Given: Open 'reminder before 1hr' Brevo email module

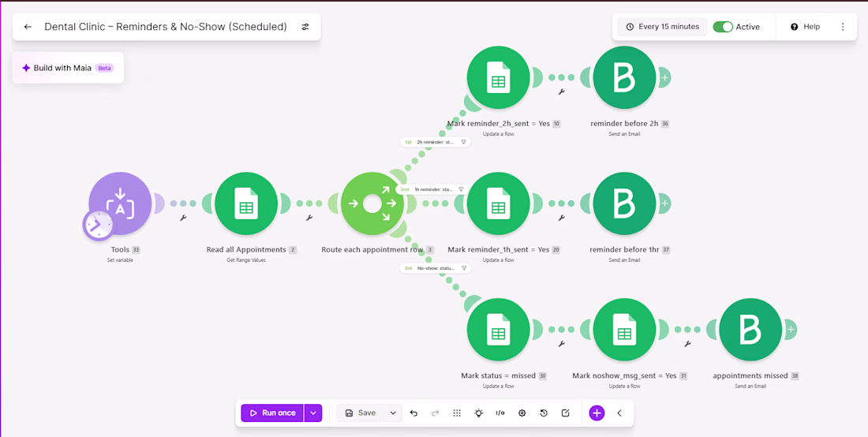Looking at the screenshot, I should (624, 203).
